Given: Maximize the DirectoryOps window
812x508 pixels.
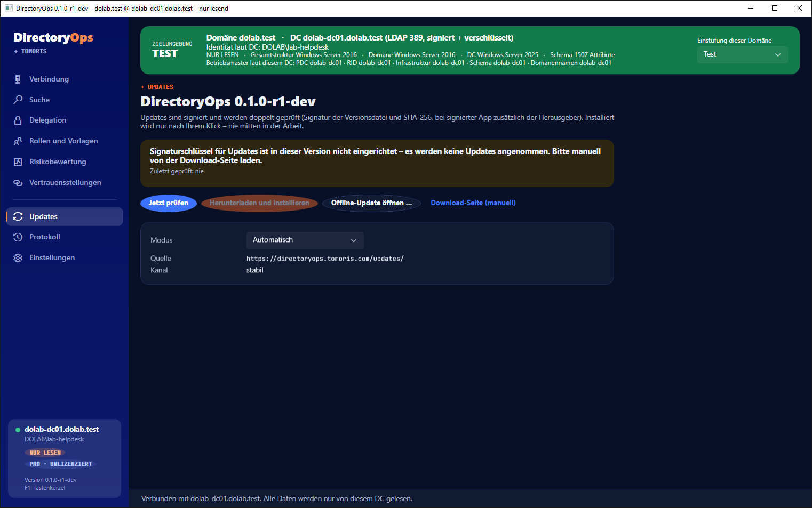Looking at the screenshot, I should [775, 8].
